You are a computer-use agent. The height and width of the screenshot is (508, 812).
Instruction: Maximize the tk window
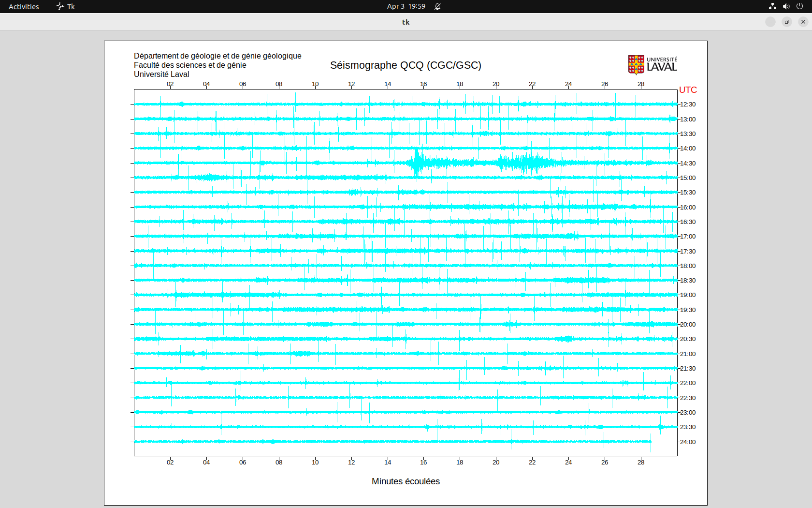(x=787, y=22)
